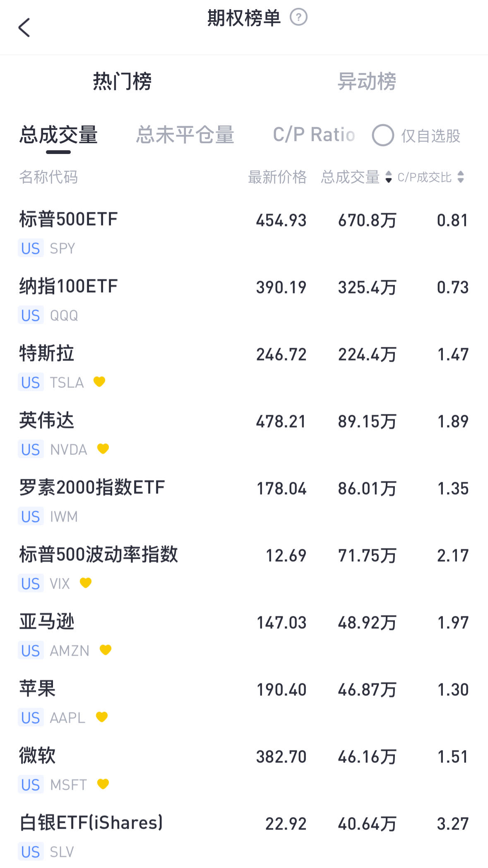
Task: Sort by 总成交量 column arrows
Action: 388,177
